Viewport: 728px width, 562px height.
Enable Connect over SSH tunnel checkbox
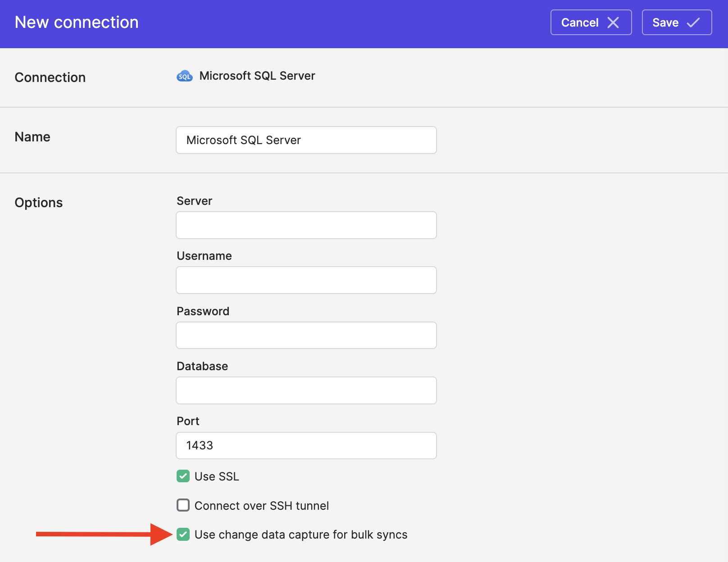(x=183, y=505)
